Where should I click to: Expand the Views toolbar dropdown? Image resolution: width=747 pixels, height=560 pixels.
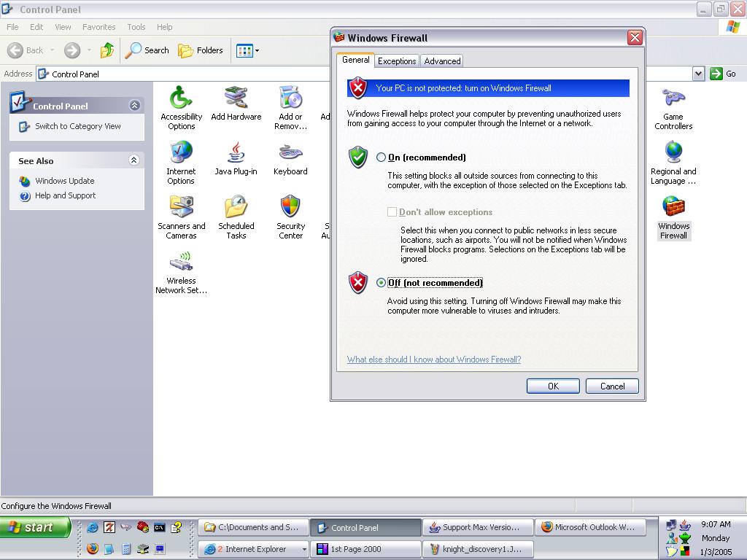coord(257,51)
